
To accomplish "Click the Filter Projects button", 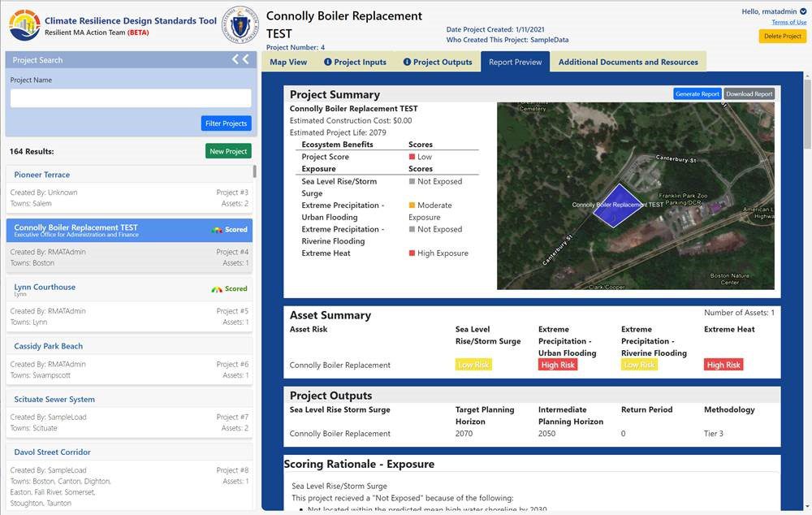I will pyautogui.click(x=227, y=123).
